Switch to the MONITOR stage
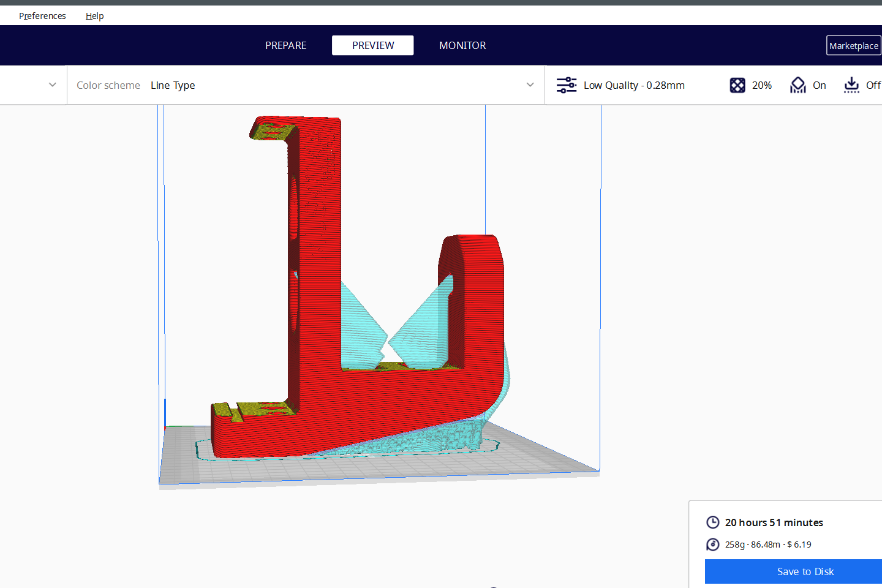This screenshot has height=588, width=882. pos(462,45)
